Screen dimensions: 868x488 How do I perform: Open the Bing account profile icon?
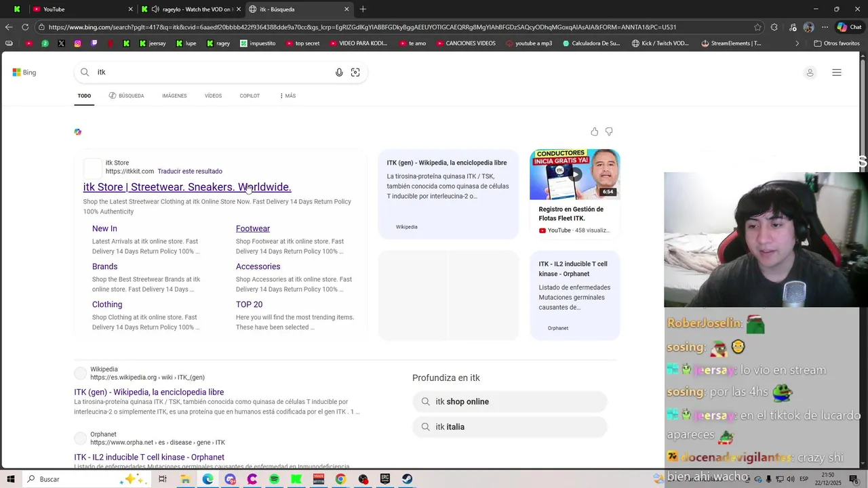tap(810, 73)
